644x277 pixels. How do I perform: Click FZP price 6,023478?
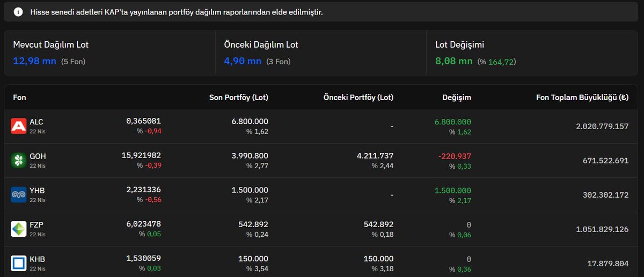143,224
